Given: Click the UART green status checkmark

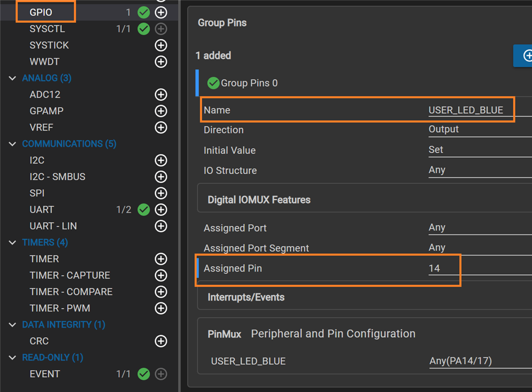Looking at the screenshot, I should [144, 210].
